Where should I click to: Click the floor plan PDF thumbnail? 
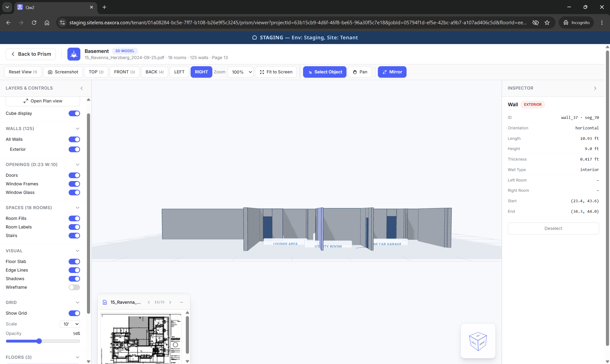coord(141,338)
